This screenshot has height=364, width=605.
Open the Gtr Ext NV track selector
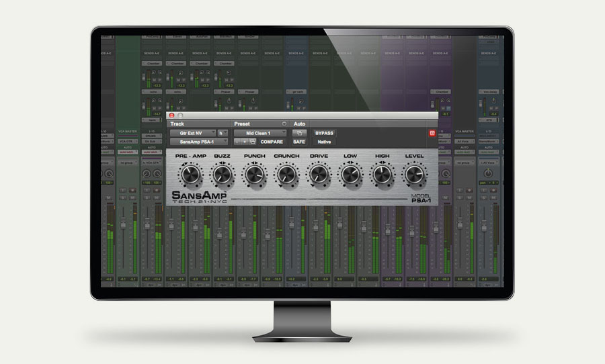tap(193, 133)
